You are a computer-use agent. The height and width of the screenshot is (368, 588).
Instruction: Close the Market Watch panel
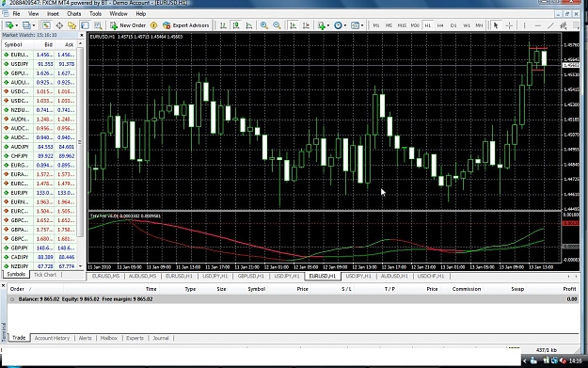pos(81,35)
